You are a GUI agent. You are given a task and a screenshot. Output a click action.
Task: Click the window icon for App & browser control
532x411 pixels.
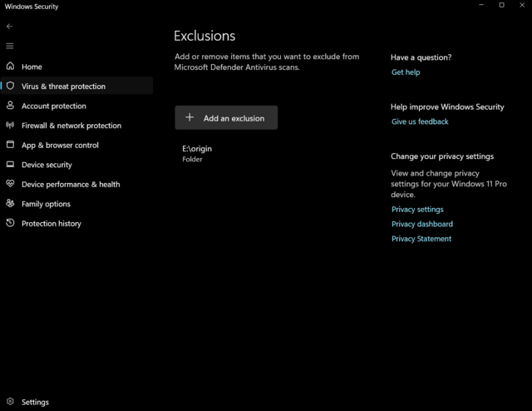click(x=10, y=145)
